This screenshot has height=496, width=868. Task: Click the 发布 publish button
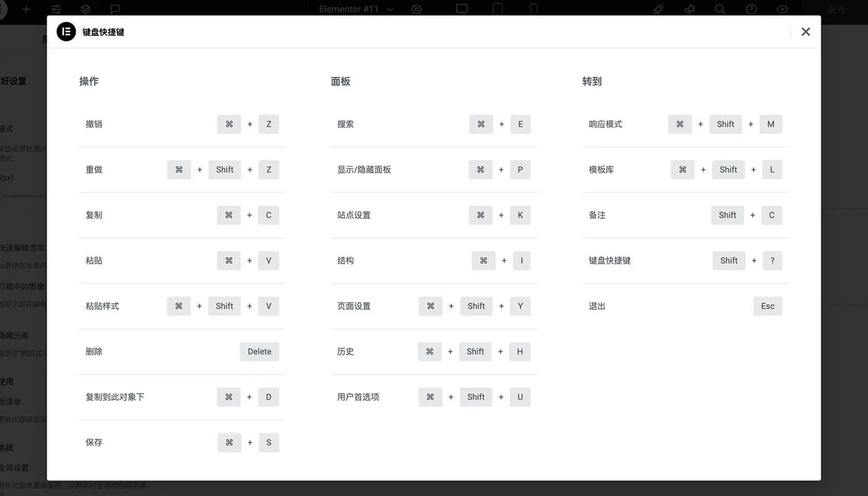pos(837,9)
